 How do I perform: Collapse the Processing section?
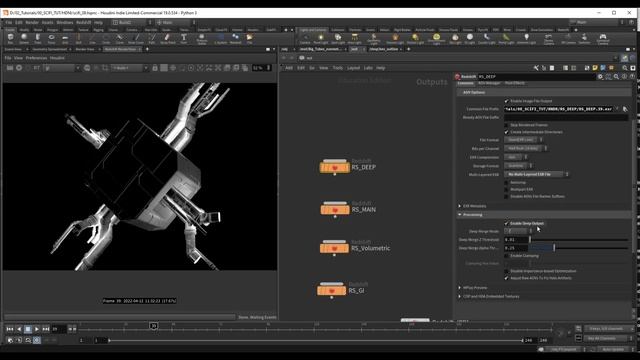(460, 215)
